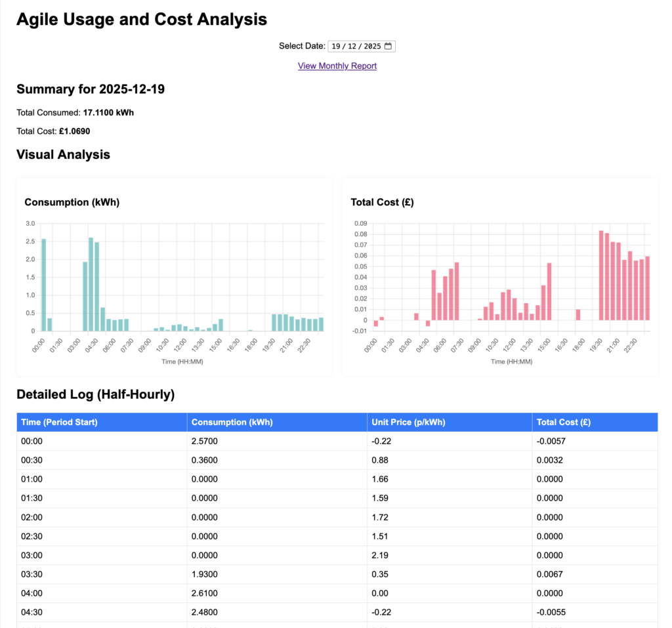Click the 2.19 unit price cell

click(x=380, y=555)
